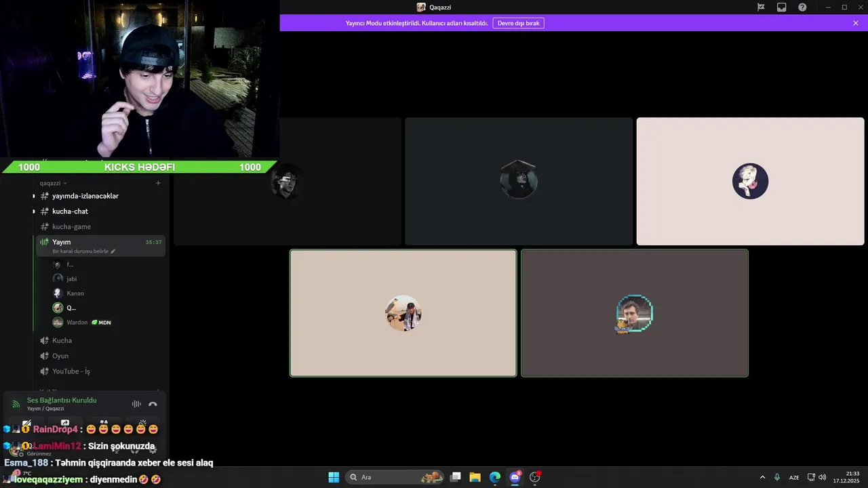The width and height of the screenshot is (868, 488).
Task: Click the Qaqazzi server title in title bar
Action: click(434, 7)
